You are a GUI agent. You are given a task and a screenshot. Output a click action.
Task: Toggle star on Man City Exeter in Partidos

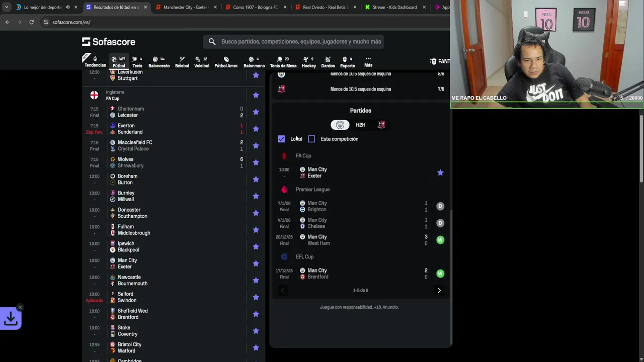[x=440, y=172]
